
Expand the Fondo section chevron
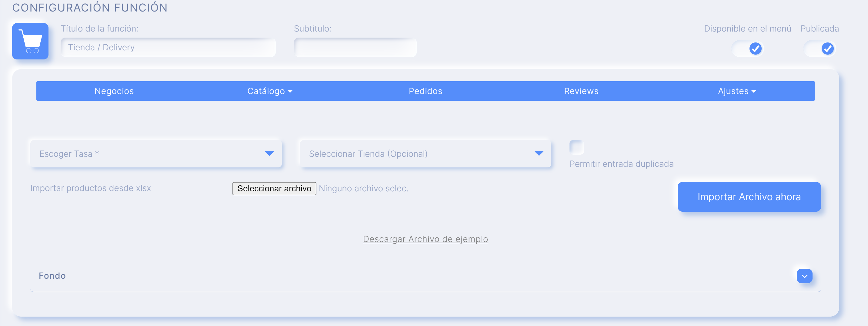[x=804, y=276]
